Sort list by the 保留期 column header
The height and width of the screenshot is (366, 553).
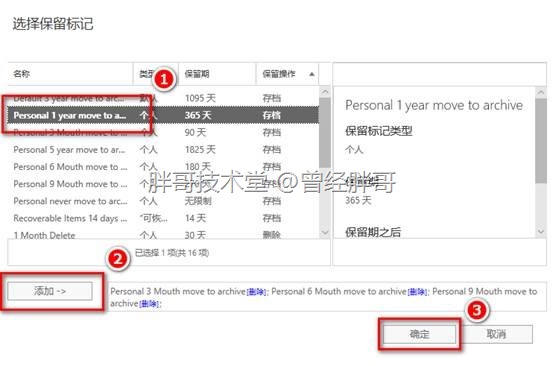[x=217, y=74]
